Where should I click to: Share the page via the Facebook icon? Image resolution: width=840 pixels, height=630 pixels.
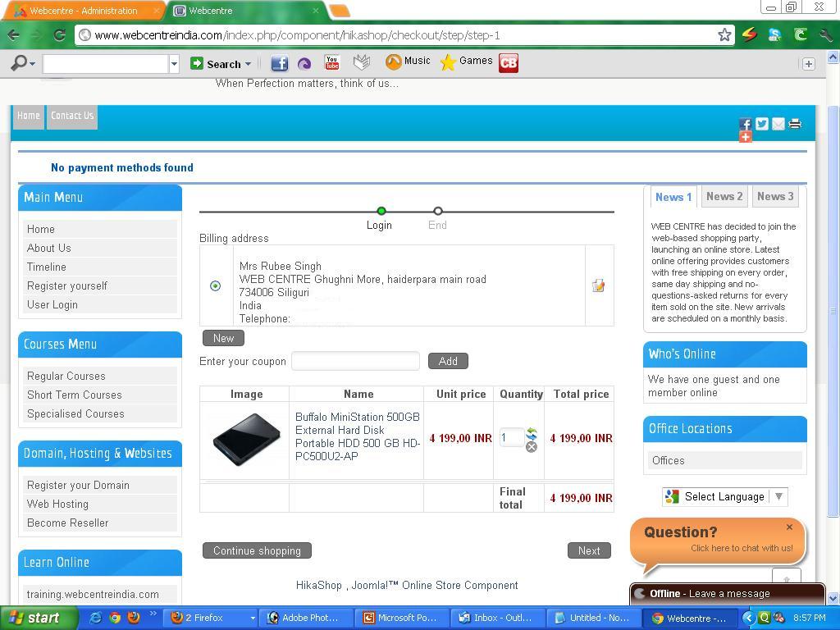tap(745, 125)
